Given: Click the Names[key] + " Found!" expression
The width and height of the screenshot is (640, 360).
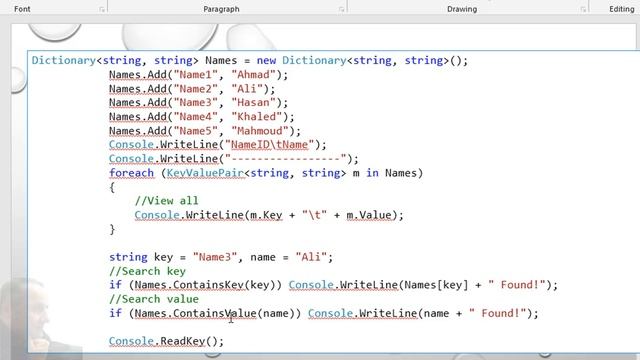Looking at the screenshot, I should [475, 285].
